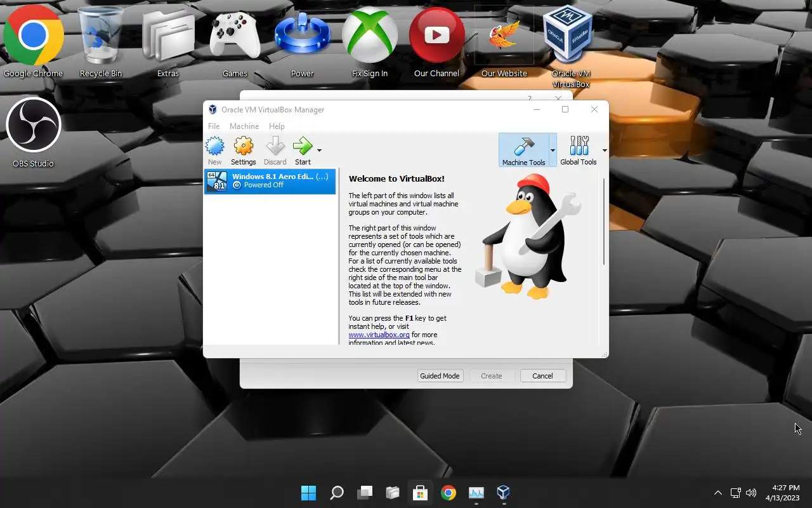
Task: Launch OBS Studio from desktop
Action: [x=34, y=132]
